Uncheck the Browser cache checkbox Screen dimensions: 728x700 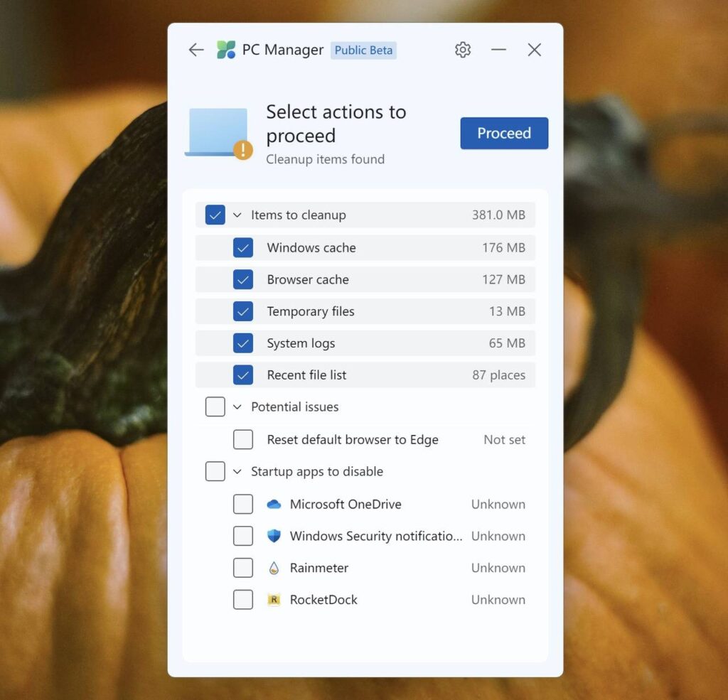243,279
